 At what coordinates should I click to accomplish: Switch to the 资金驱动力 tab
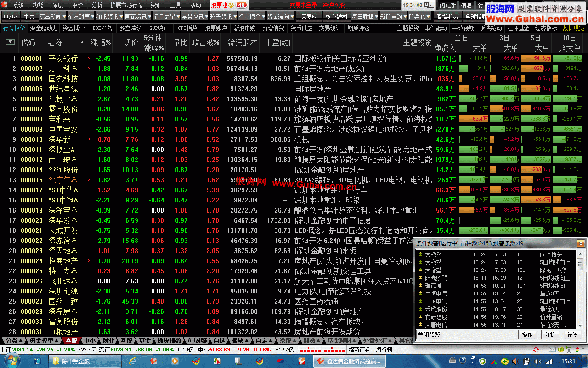coord(44,28)
